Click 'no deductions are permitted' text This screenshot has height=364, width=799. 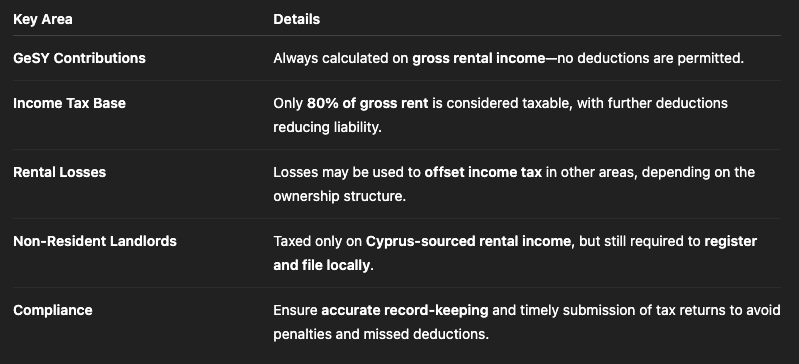coord(650,58)
